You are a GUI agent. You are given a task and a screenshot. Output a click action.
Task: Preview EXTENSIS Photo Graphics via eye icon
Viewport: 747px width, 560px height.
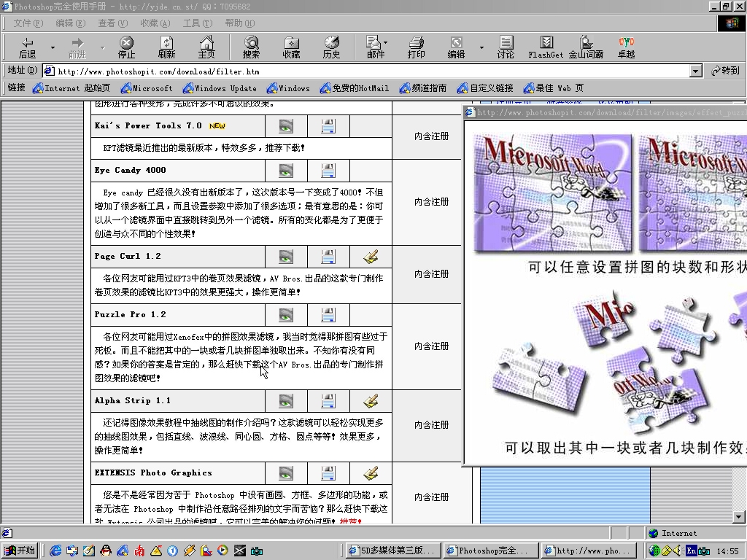(x=286, y=473)
